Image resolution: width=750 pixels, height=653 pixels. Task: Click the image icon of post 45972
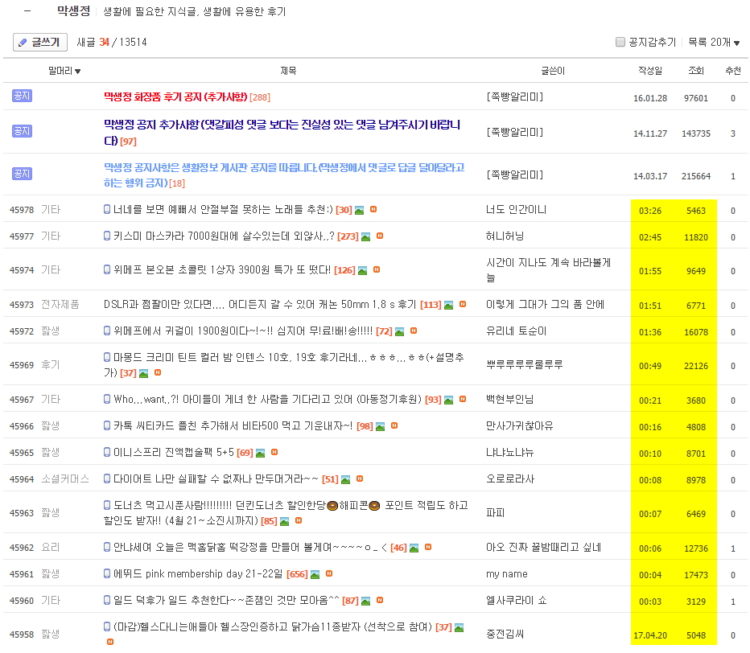tap(399, 332)
